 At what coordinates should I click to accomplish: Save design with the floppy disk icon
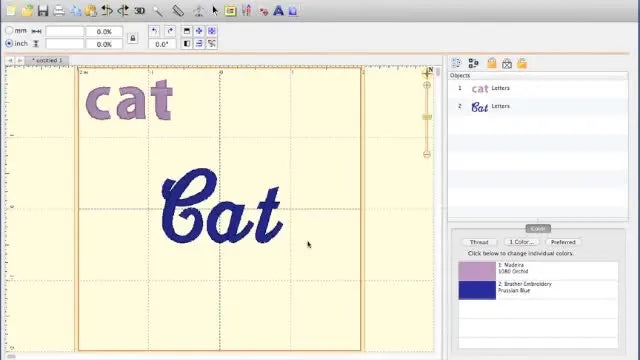pyautogui.click(x=43, y=11)
